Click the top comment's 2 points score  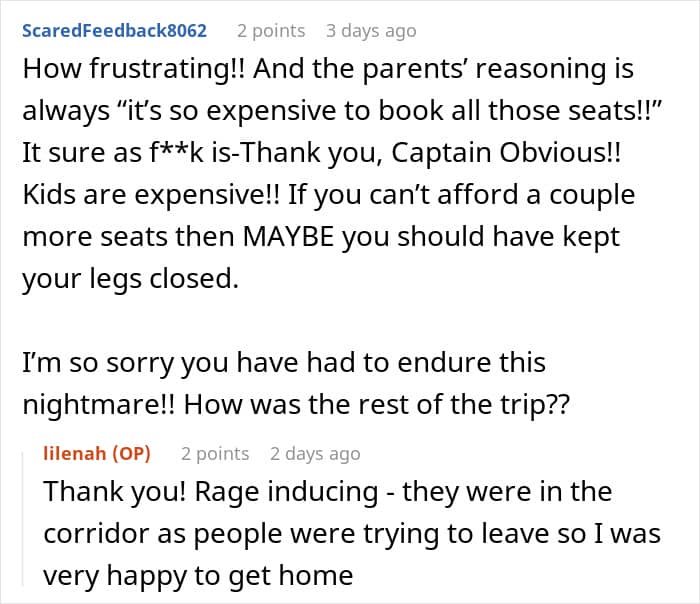(x=271, y=31)
